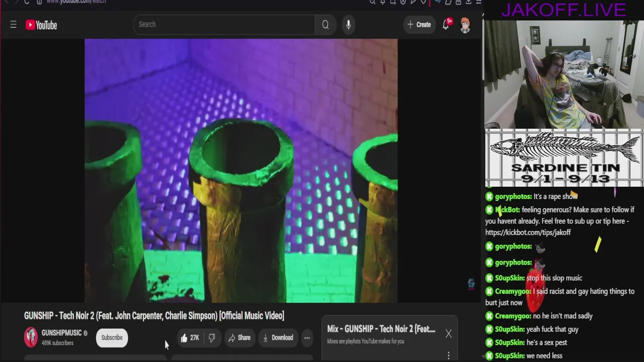Open the GUNSHIPMUSIC channel avatar
The height and width of the screenshot is (362, 644).
click(31, 337)
